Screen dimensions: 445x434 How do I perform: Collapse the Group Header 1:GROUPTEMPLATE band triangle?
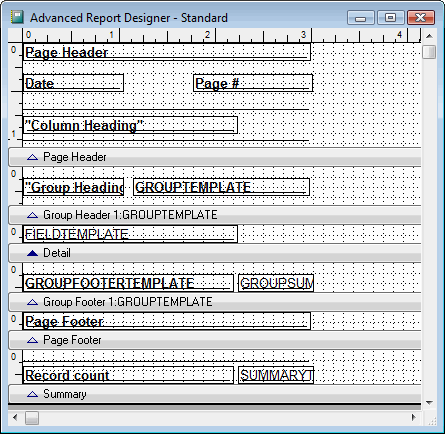click(x=32, y=215)
